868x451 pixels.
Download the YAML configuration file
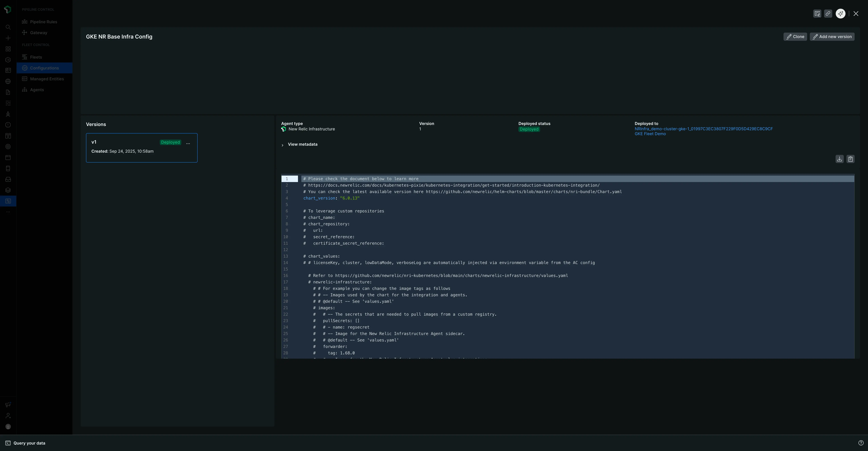pyautogui.click(x=839, y=159)
